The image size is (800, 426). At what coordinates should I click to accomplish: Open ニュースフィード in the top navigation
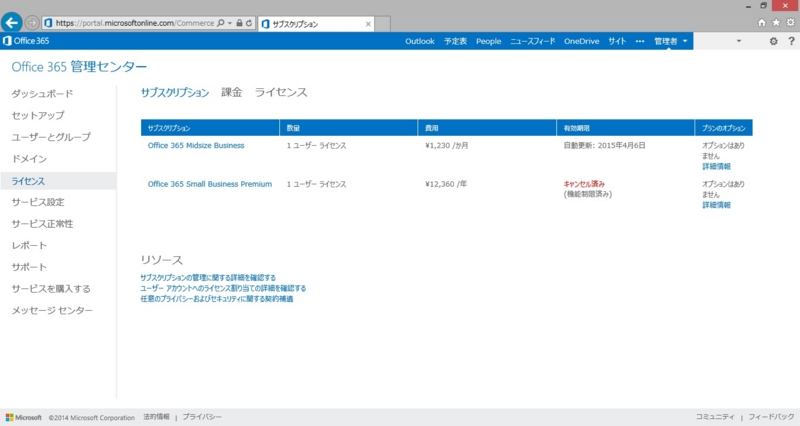532,41
